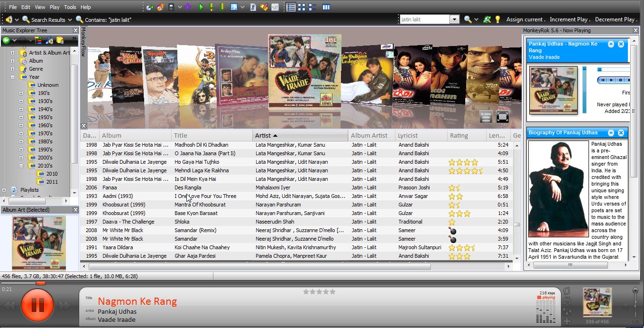Select the Koi Chaahe Na Chaahey track
The width and height of the screenshot is (644, 328).
pos(296,247)
